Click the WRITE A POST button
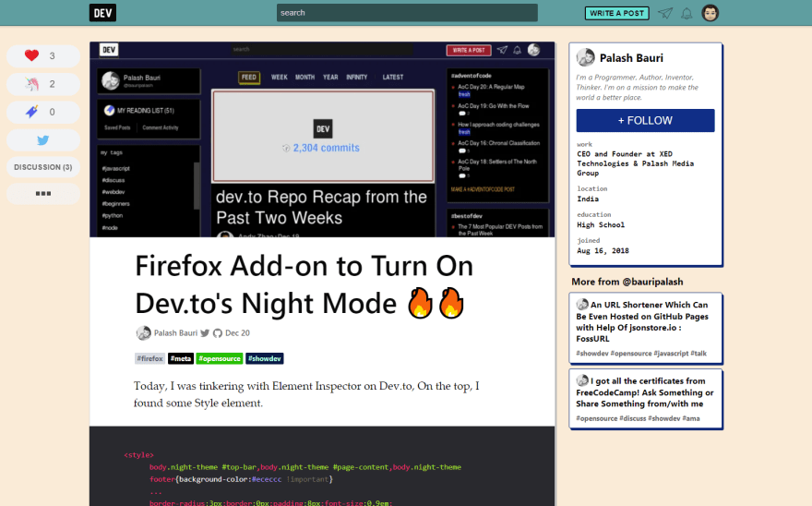Screen dimensions: 812x506 pyautogui.click(x=616, y=13)
